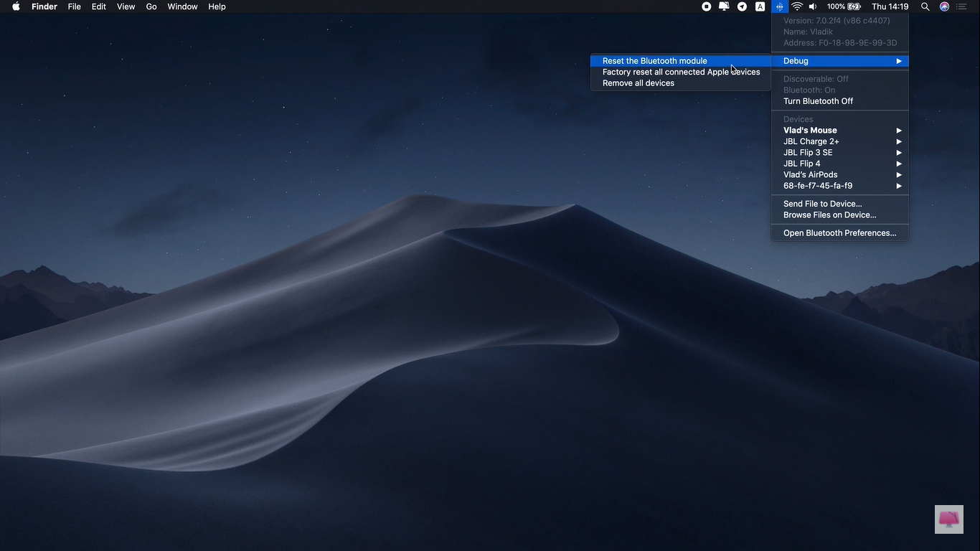Select Turn Bluetooth Off

(840, 101)
